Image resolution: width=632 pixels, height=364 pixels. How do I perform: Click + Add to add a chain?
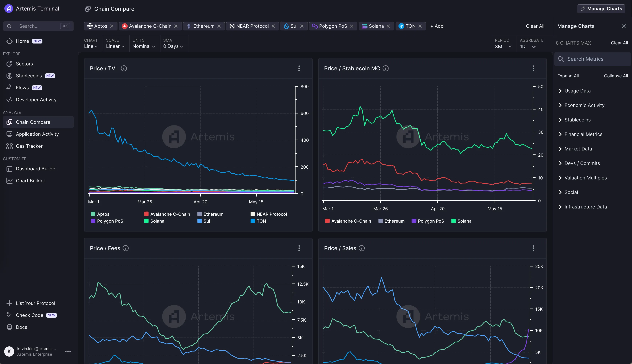437,26
